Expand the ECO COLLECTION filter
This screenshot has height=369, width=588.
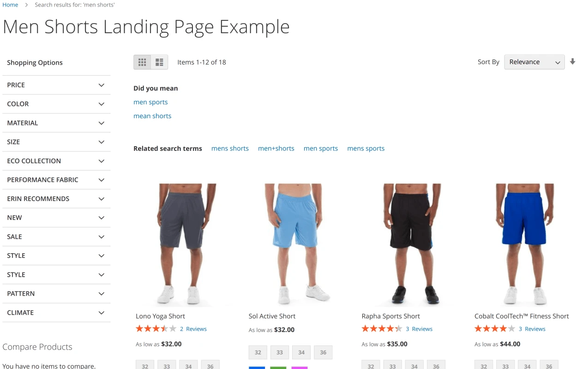click(x=56, y=161)
